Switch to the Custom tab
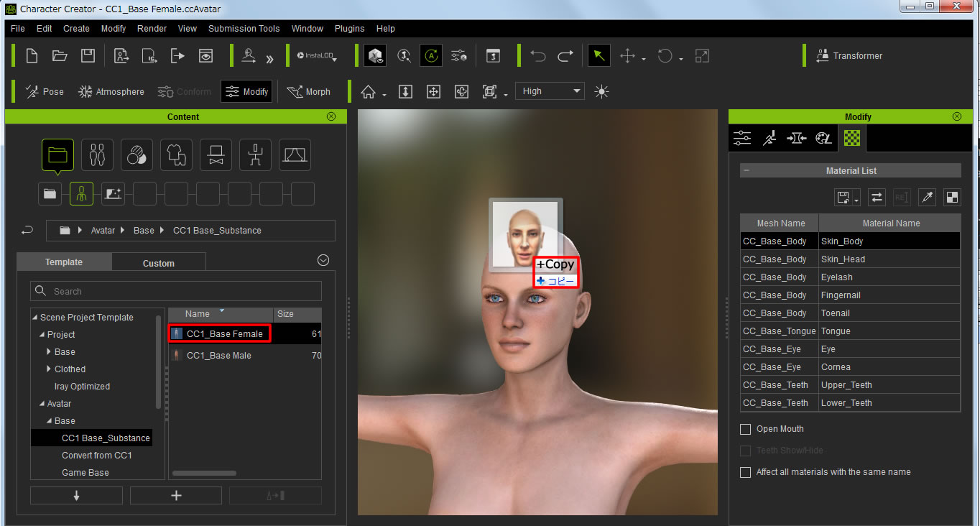This screenshot has height=526, width=980. pyautogui.click(x=159, y=263)
